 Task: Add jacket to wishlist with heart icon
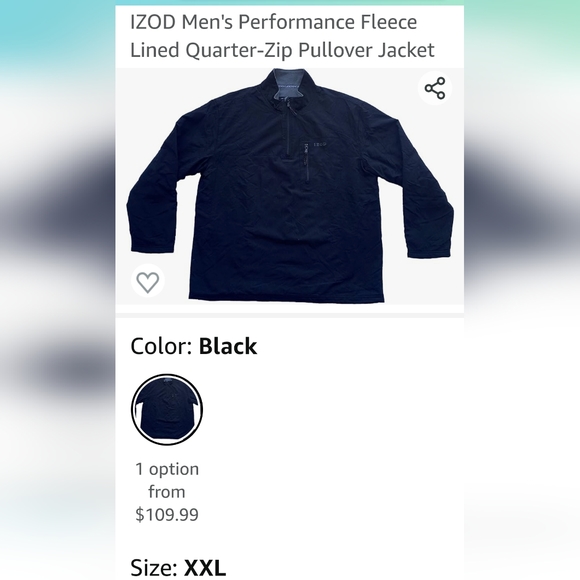(148, 281)
